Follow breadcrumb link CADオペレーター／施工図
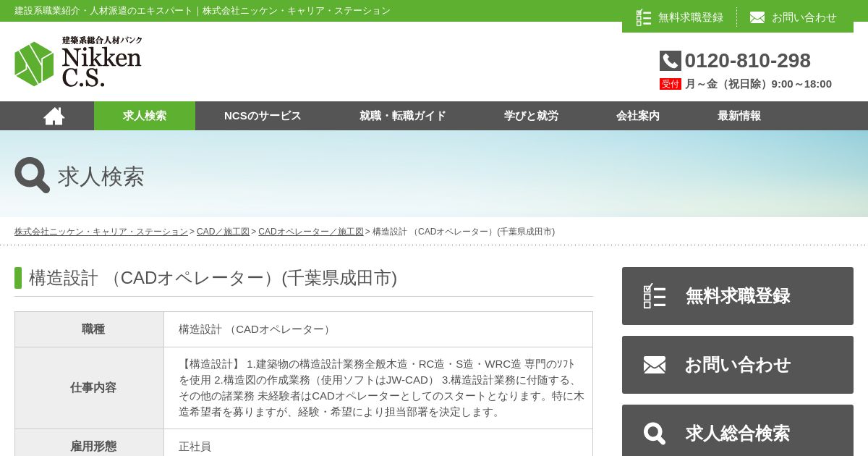 (311, 232)
